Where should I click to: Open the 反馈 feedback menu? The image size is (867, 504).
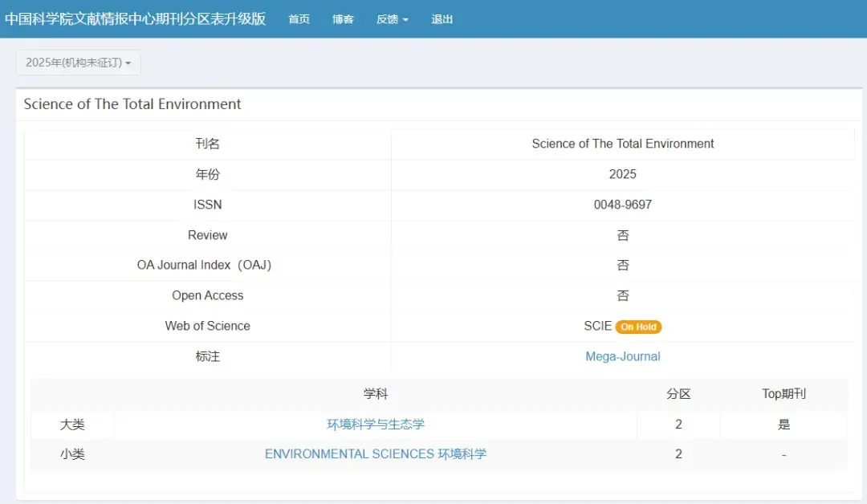click(386, 19)
